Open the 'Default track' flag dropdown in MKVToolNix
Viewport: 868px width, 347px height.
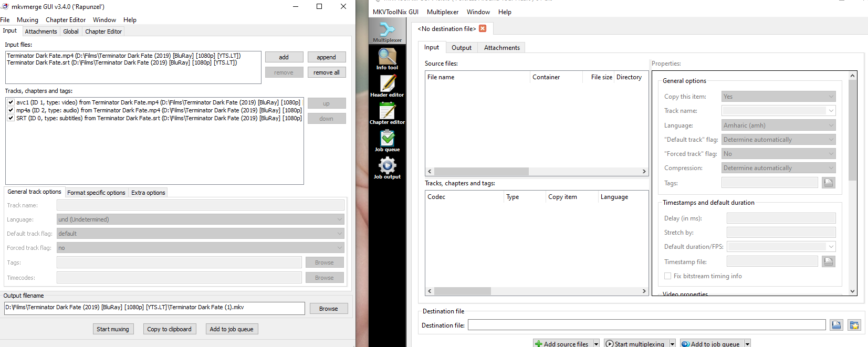(778, 140)
